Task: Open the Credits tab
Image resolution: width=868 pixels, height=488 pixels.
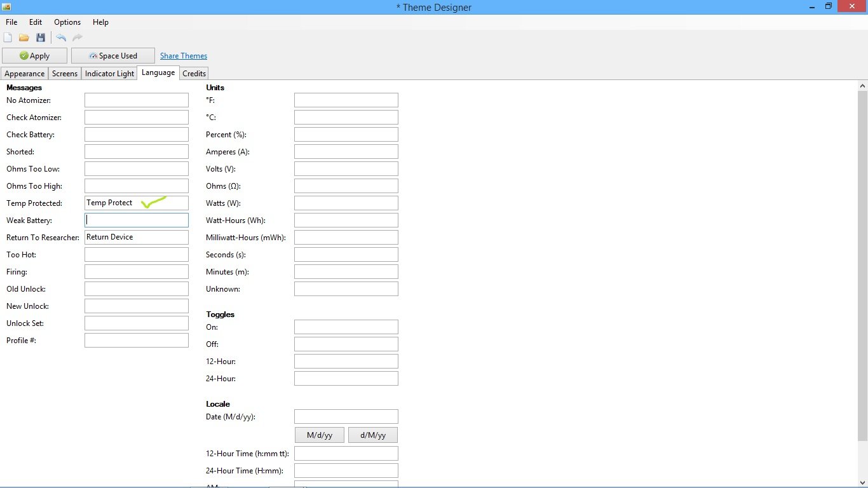Action: pyautogui.click(x=194, y=74)
